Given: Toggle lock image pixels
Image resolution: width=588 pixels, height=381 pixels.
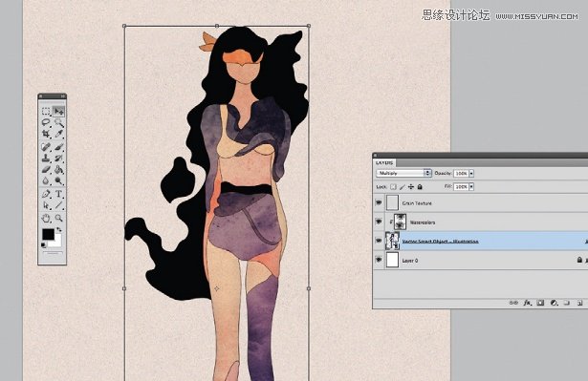Looking at the screenshot, I should pos(402,186).
